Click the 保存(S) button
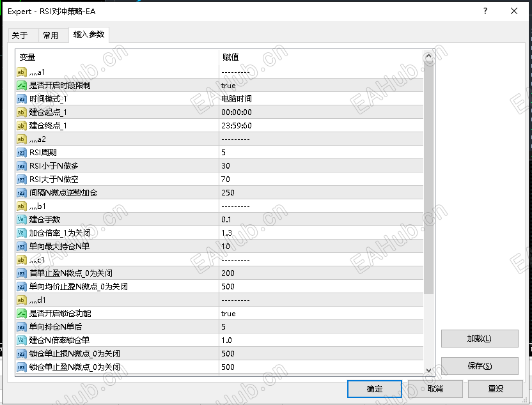532x405 pixels. 480,365
